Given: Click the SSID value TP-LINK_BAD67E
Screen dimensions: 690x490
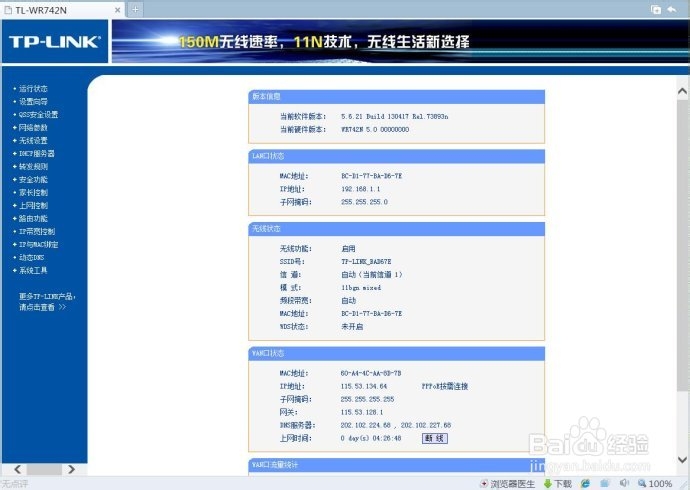Looking at the screenshot, I should (x=366, y=262).
